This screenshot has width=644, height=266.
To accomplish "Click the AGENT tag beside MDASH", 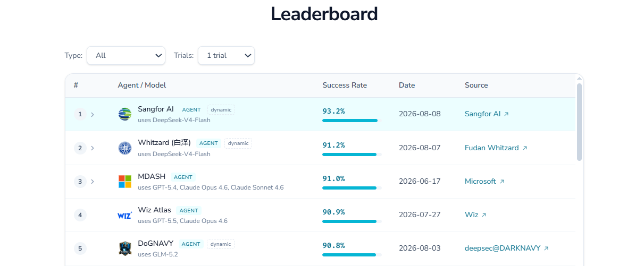I will pyautogui.click(x=183, y=177).
